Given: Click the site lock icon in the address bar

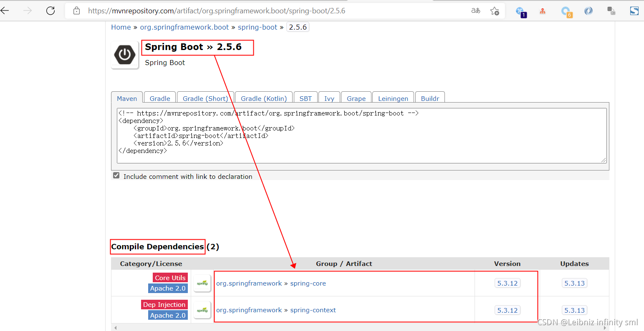Looking at the screenshot, I should click(76, 11).
